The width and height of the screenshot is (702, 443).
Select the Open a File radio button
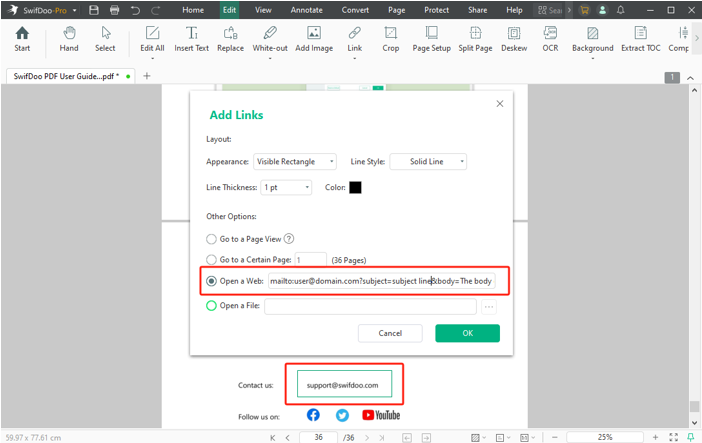click(211, 305)
